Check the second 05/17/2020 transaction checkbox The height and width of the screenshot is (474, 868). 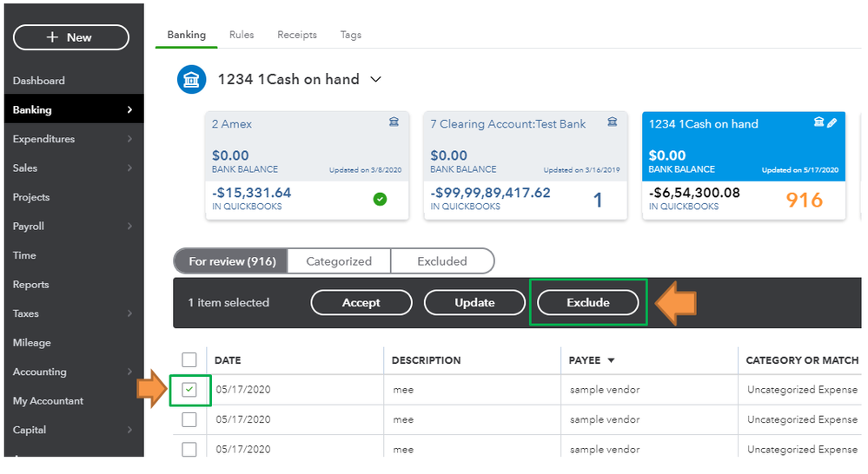point(189,420)
